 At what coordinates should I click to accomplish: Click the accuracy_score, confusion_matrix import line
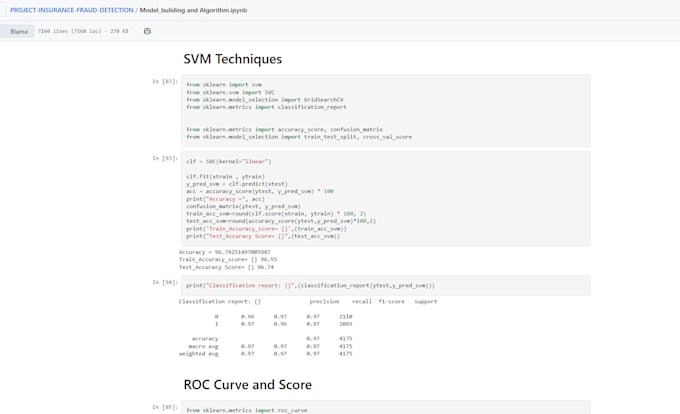(284, 129)
